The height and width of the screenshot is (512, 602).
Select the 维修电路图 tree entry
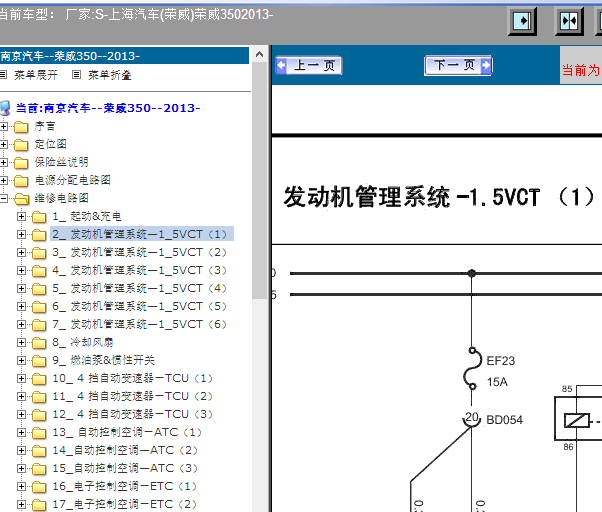[x=61, y=198]
